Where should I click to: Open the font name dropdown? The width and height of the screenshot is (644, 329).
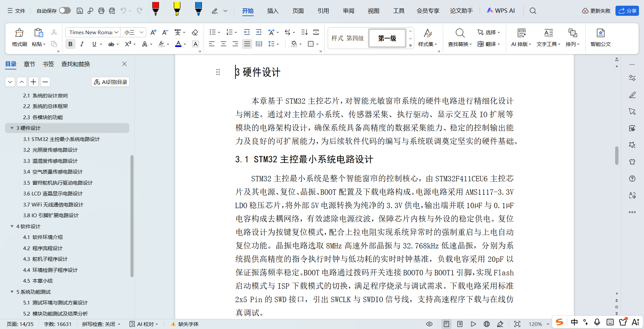point(116,32)
